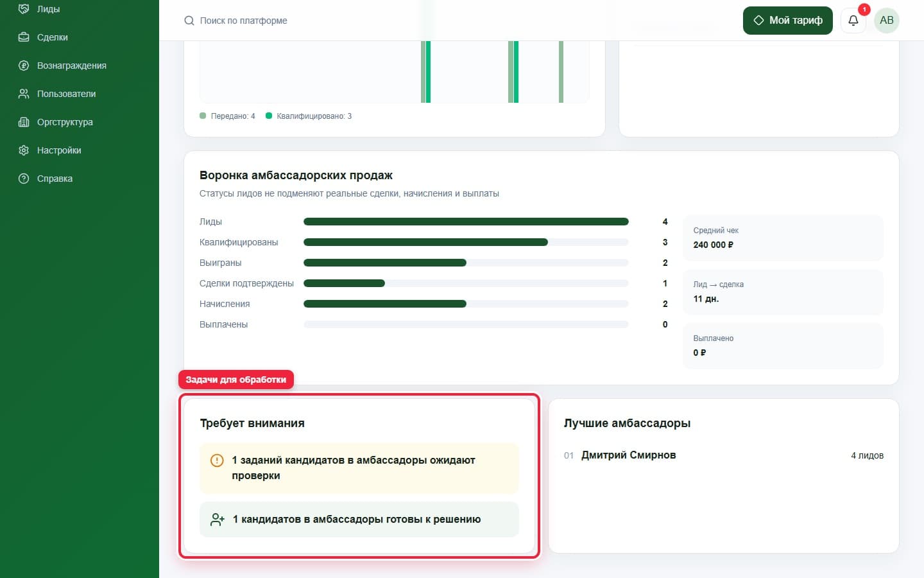Click the Settings gear icon in sidebar
Screen dimensions: 924x578
(24, 150)
